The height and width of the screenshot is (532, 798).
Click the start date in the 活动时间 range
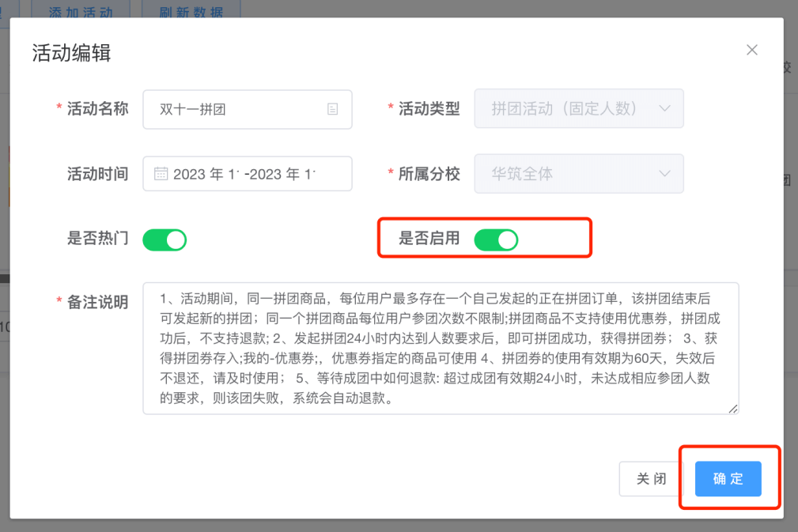(206, 174)
